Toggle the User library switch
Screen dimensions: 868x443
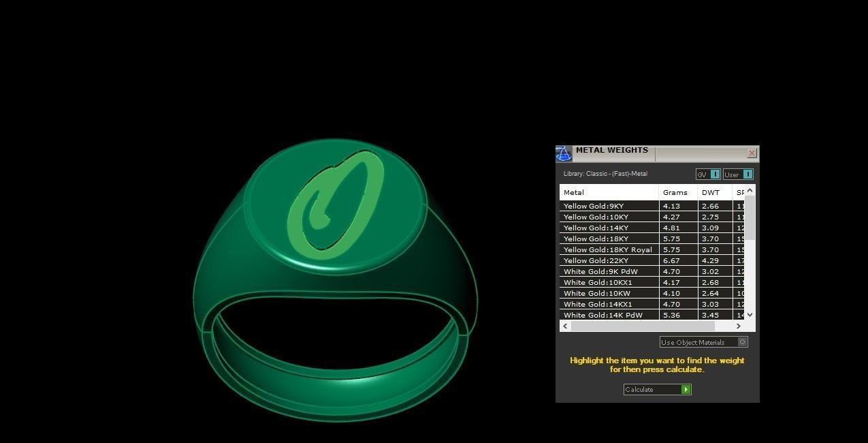(738, 174)
